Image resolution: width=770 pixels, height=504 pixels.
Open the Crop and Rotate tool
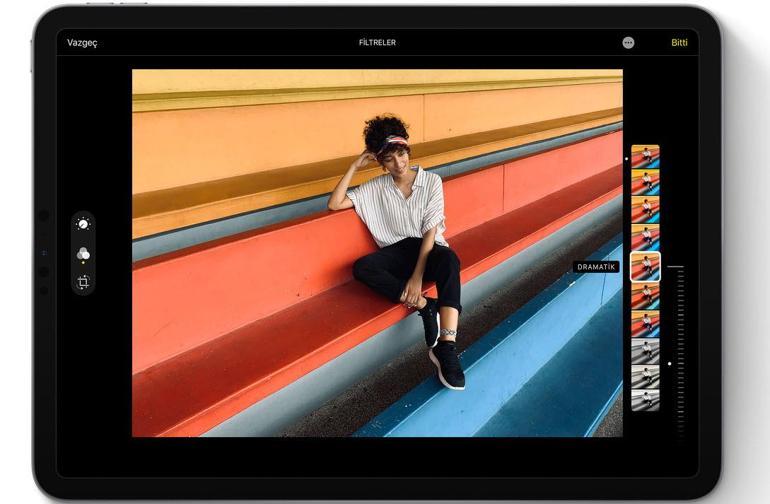click(83, 282)
